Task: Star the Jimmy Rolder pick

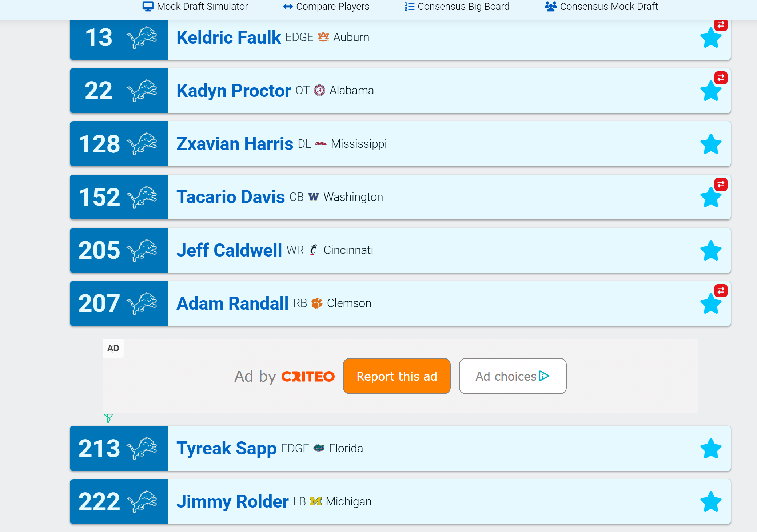Action: click(710, 502)
